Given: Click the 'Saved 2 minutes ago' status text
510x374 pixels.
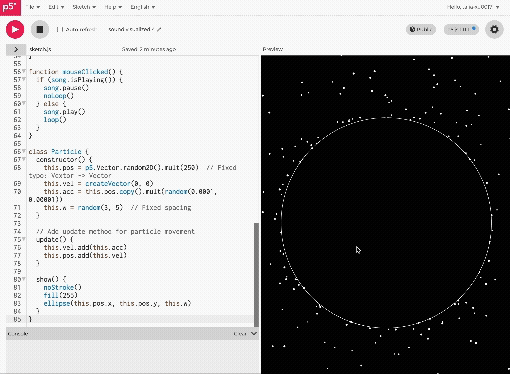Looking at the screenshot, I should [x=149, y=49].
